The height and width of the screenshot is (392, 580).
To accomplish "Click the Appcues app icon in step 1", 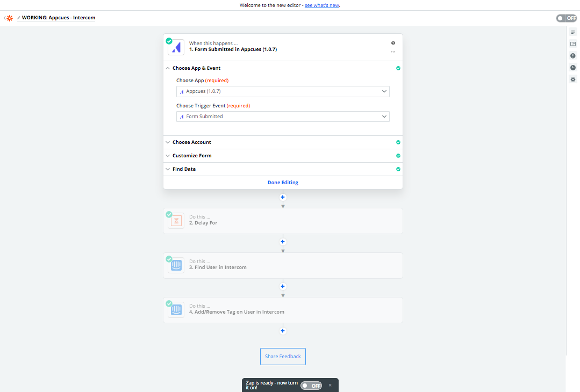I will pyautogui.click(x=176, y=47).
